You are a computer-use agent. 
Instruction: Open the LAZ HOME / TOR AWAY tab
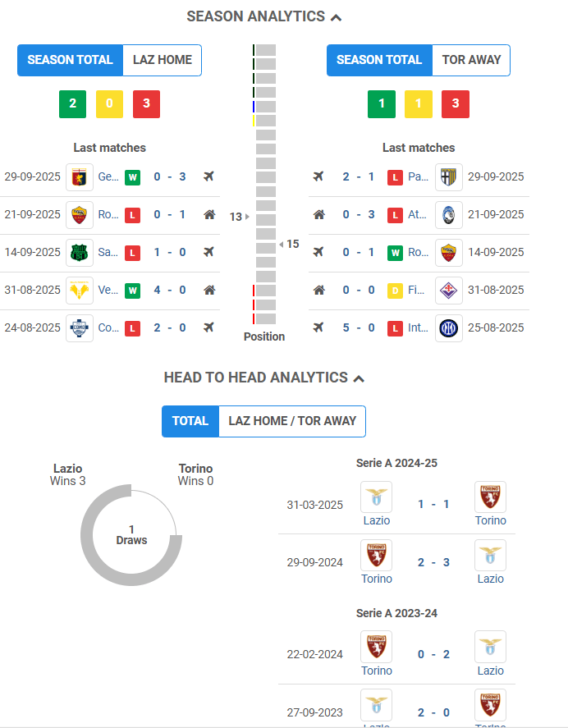pos(292,421)
